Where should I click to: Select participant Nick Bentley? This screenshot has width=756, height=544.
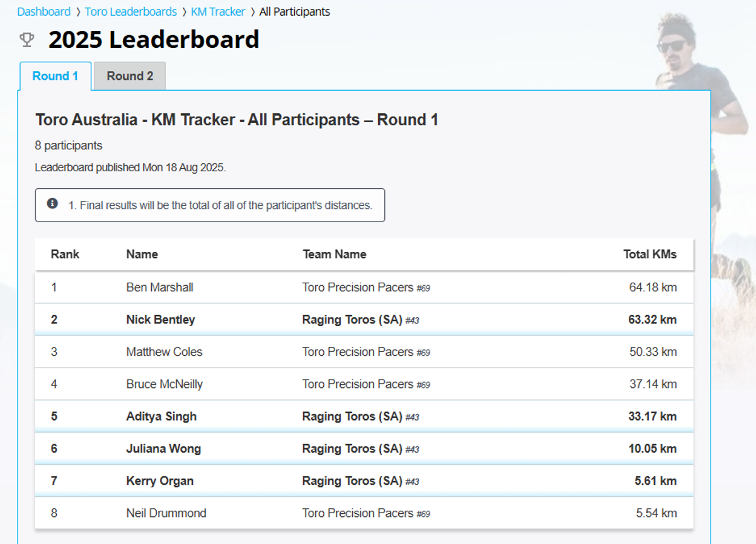[x=161, y=319]
